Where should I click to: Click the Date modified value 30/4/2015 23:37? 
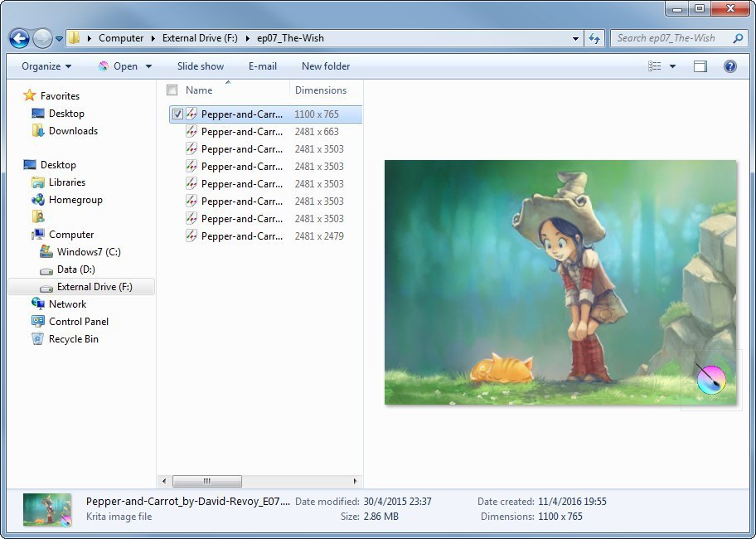coord(398,502)
